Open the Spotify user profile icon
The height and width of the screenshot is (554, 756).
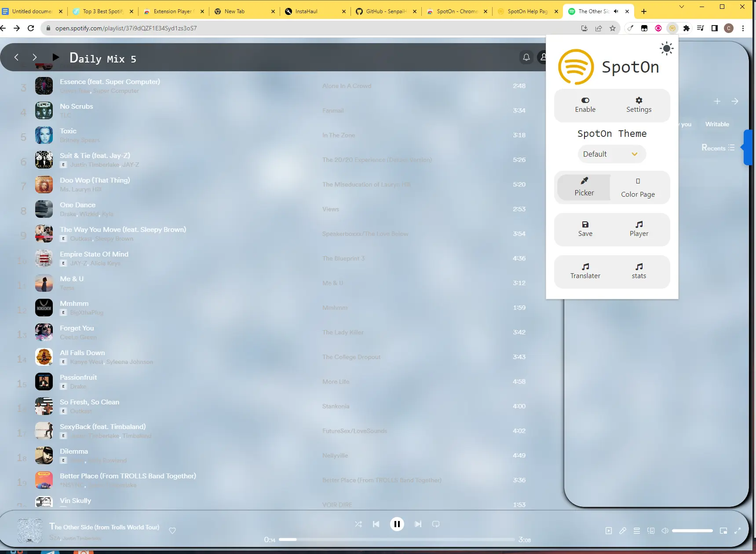[x=543, y=57]
